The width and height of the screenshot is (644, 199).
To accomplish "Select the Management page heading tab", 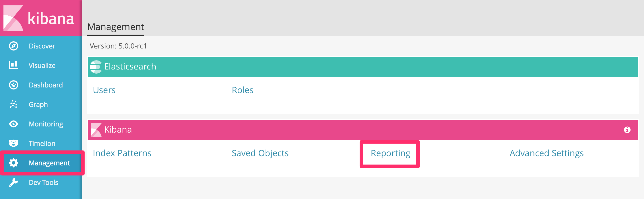I will coord(116,26).
